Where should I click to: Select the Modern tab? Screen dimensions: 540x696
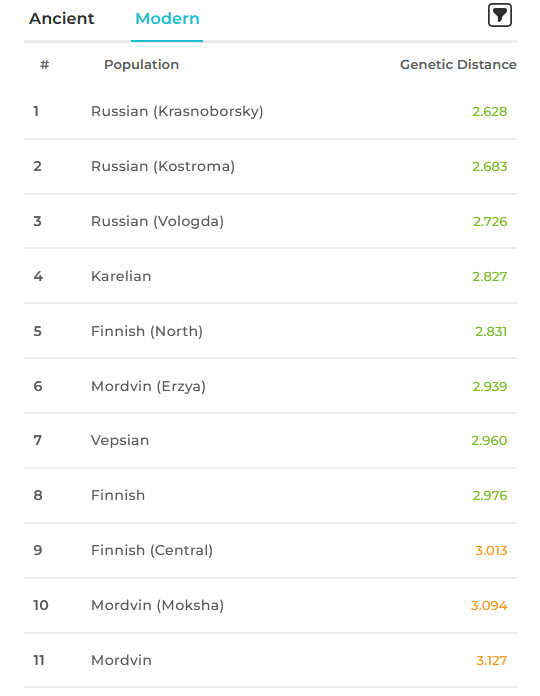point(167,19)
